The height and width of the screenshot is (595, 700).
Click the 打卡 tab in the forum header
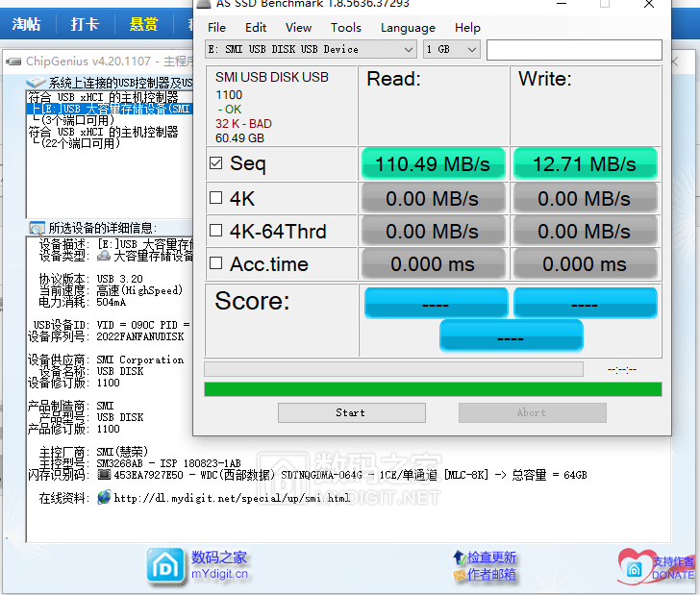[x=85, y=24]
